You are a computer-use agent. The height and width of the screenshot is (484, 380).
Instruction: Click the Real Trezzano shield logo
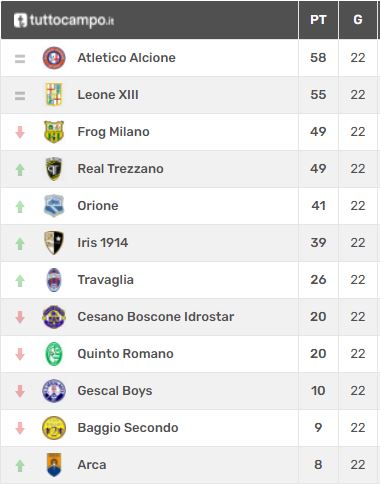click(x=54, y=169)
